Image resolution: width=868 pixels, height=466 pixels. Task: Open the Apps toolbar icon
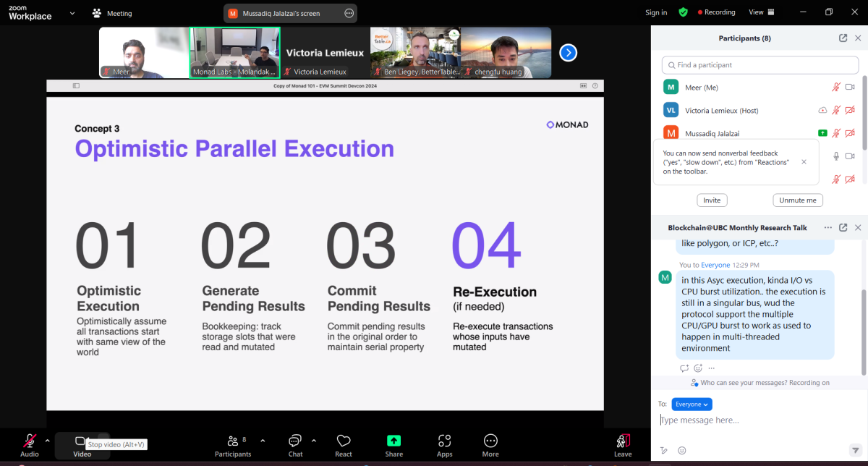(444, 441)
